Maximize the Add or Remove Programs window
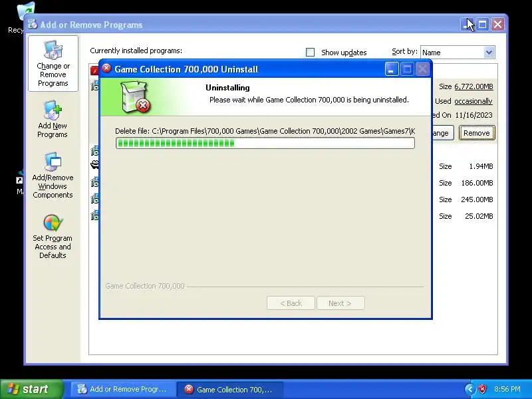 coord(483,25)
